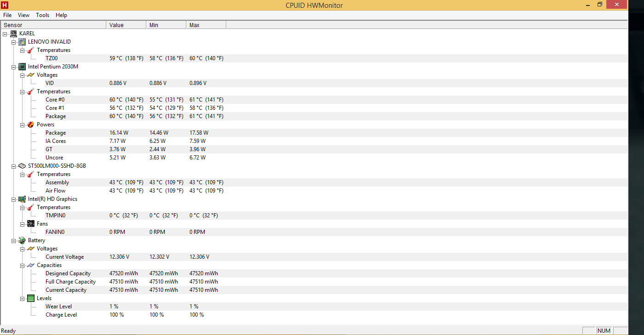The image size is (644, 335).
Task: Click the 12.306 V Current Voltage value
Action: coord(119,257)
